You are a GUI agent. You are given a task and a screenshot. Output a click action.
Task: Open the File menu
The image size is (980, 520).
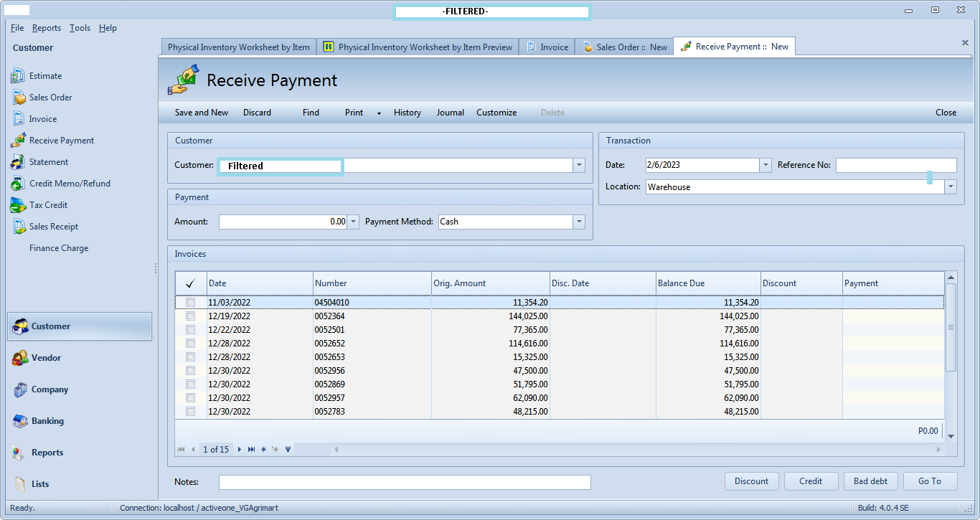[17, 28]
